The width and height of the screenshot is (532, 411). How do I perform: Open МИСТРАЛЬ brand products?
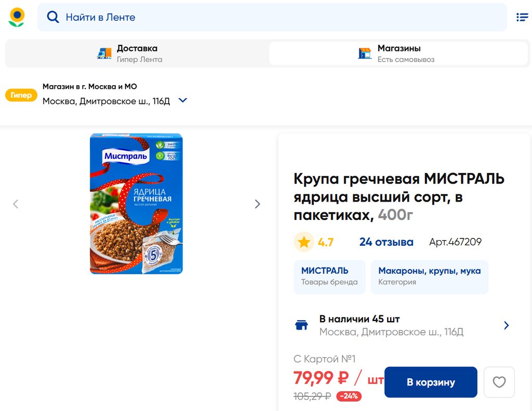329,276
